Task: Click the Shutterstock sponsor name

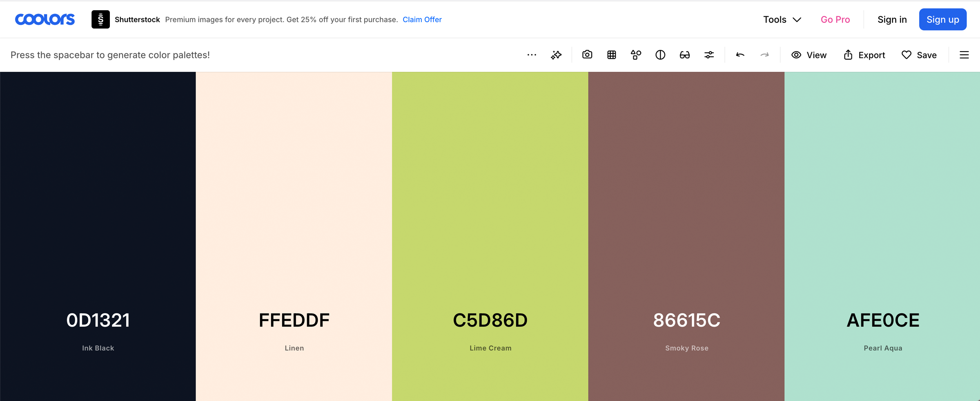Action: [x=137, y=19]
